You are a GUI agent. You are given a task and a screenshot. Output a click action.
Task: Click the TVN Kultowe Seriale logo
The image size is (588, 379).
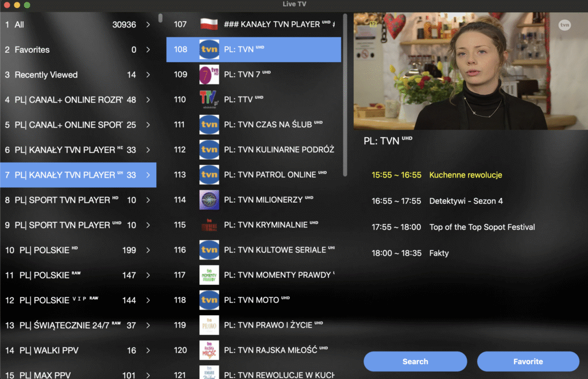tap(208, 250)
